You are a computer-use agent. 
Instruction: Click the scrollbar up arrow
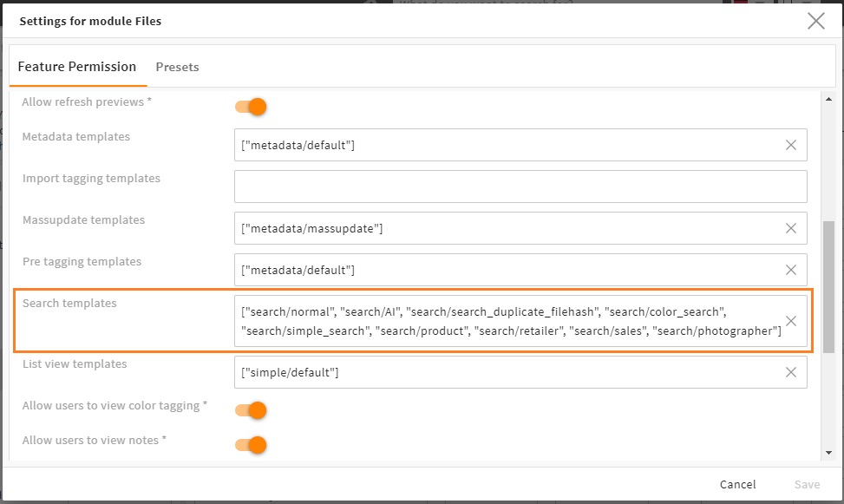click(828, 99)
